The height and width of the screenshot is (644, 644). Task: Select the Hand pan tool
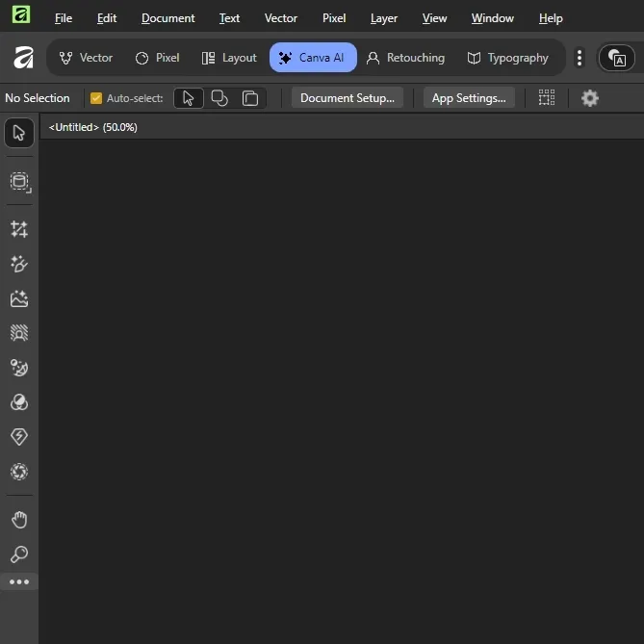(19, 520)
